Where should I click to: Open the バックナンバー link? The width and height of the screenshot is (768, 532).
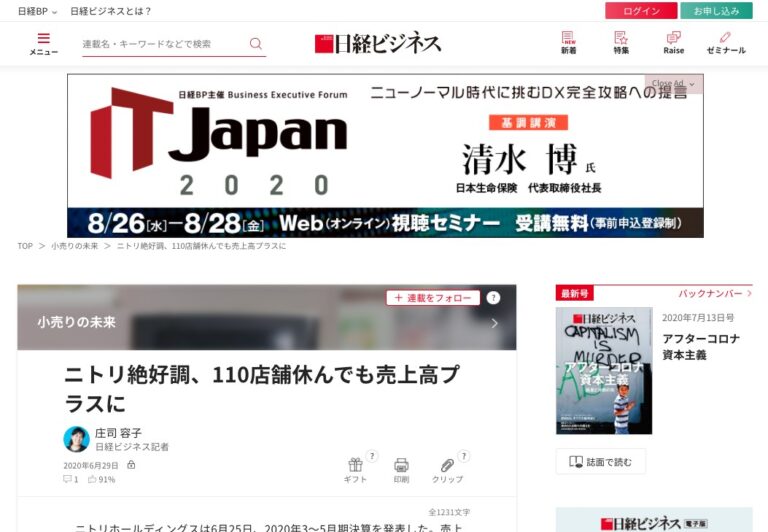click(x=715, y=293)
